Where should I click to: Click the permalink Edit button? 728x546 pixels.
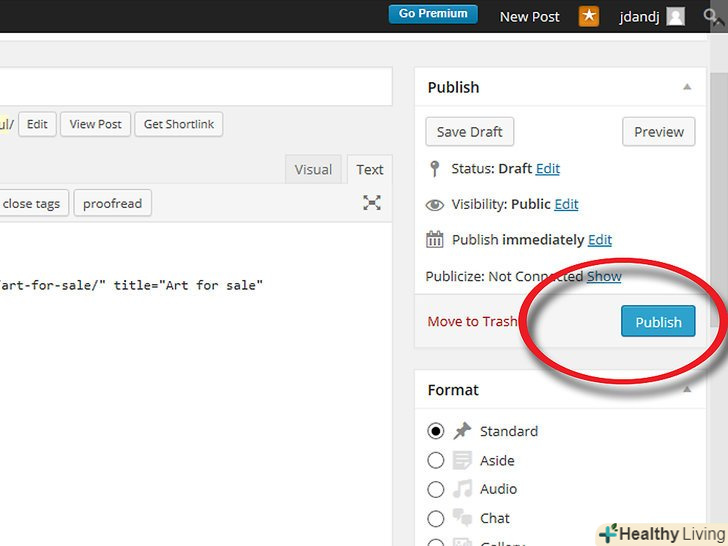coord(37,124)
